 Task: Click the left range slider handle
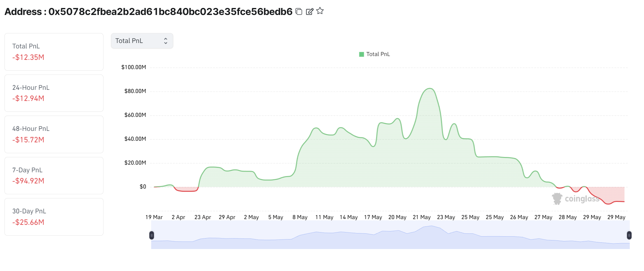[x=152, y=235]
